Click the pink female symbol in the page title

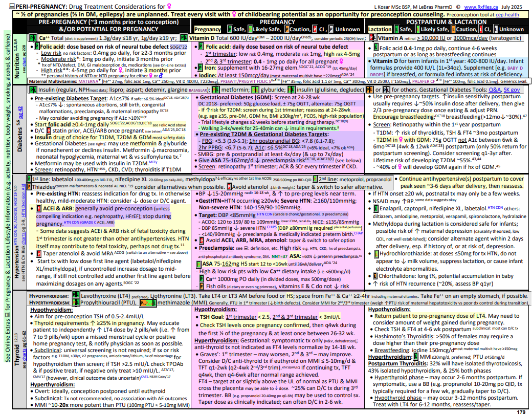pos(169,7)
